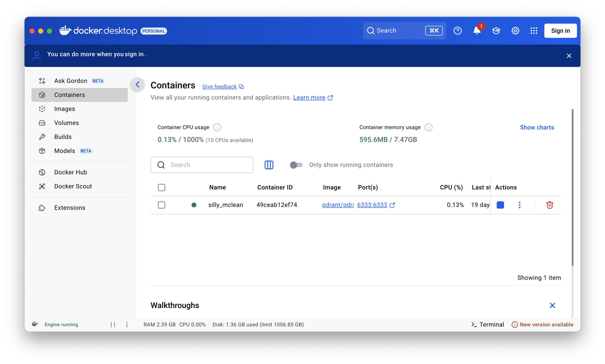
Task: Open the status bar overflow menu
Action: (127, 324)
